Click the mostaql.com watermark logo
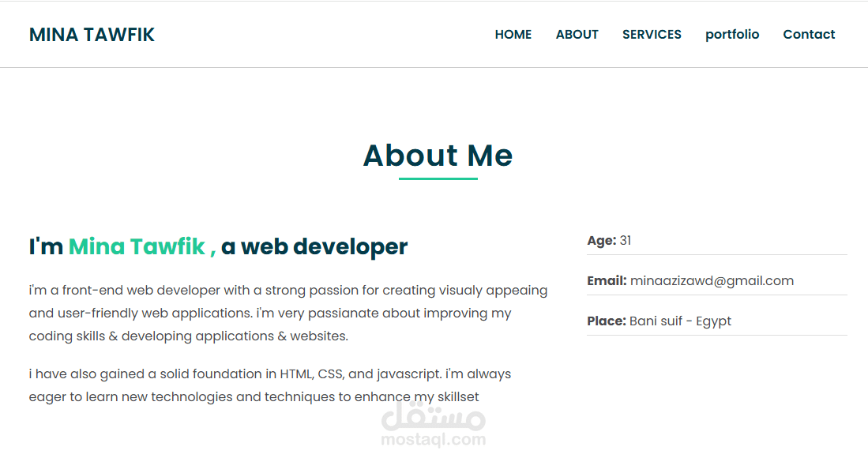Viewport: 868px width, 458px height. 434,440
